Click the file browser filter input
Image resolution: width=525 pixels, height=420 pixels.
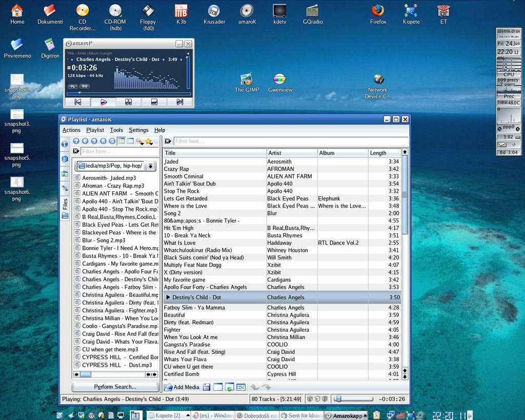click(119, 151)
